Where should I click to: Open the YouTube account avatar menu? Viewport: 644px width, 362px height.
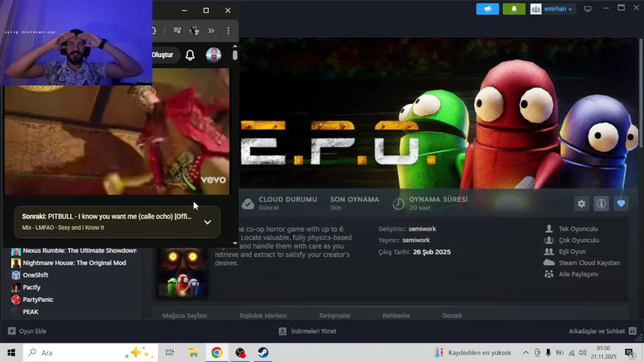214,55
